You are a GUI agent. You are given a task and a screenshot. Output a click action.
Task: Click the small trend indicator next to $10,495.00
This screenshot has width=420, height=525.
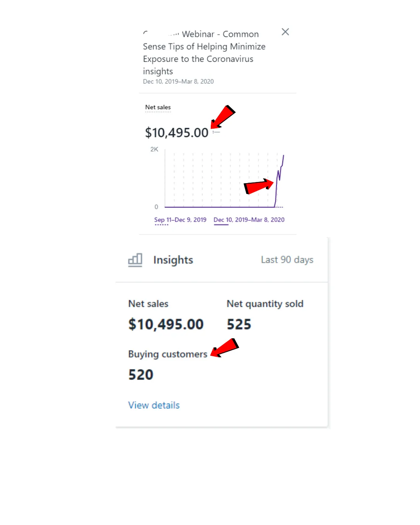pyautogui.click(x=216, y=132)
